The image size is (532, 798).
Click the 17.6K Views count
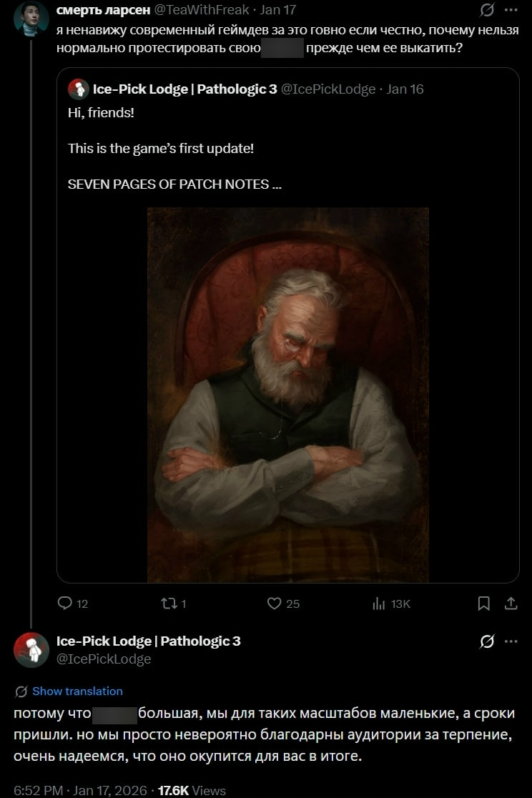pyautogui.click(x=191, y=790)
